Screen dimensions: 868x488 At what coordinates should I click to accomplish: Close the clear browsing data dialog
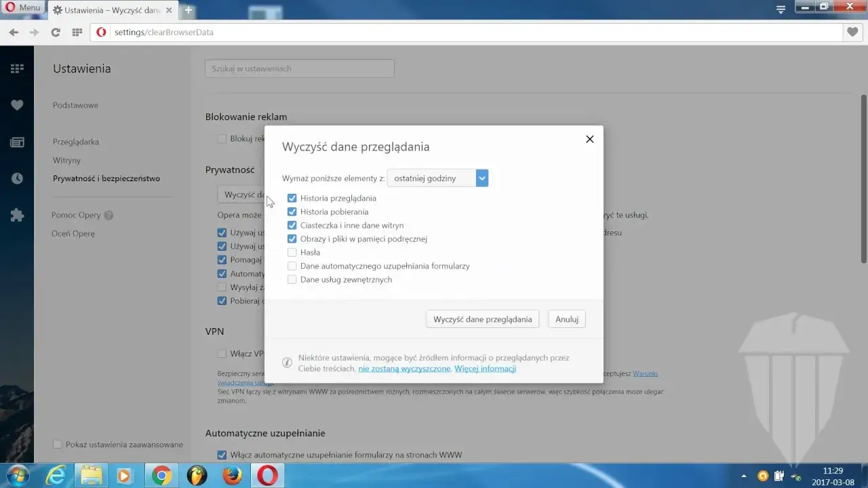click(589, 139)
